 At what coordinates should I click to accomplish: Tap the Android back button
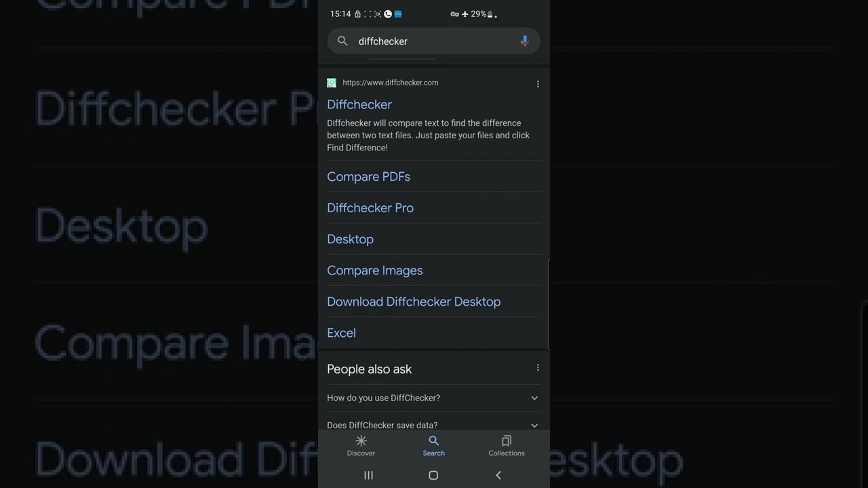[498, 475]
